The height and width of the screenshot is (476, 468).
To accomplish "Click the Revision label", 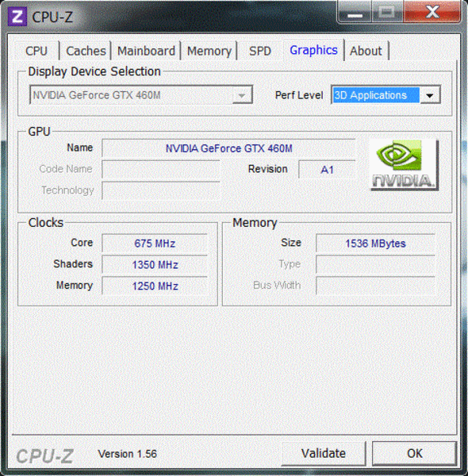I will point(267,169).
